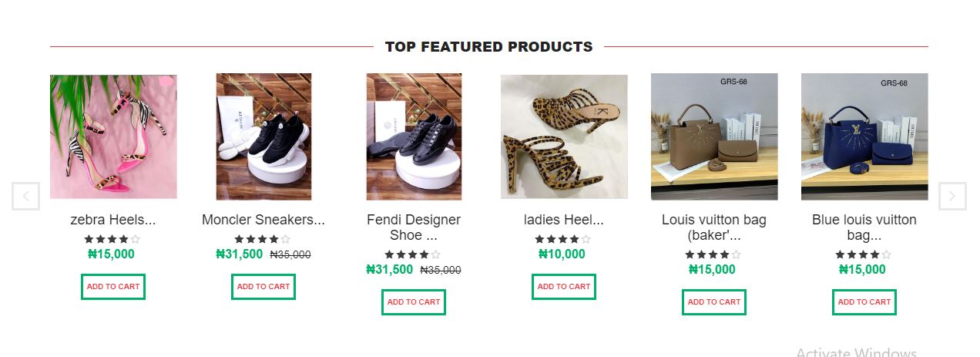Add ladies Heel to cart

(x=564, y=287)
